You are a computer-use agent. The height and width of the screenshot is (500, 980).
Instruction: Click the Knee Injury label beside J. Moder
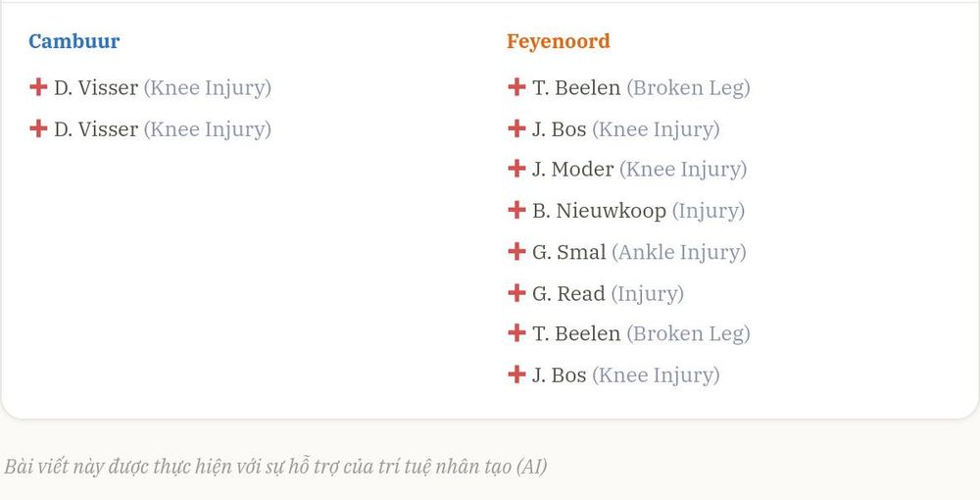[x=683, y=170]
